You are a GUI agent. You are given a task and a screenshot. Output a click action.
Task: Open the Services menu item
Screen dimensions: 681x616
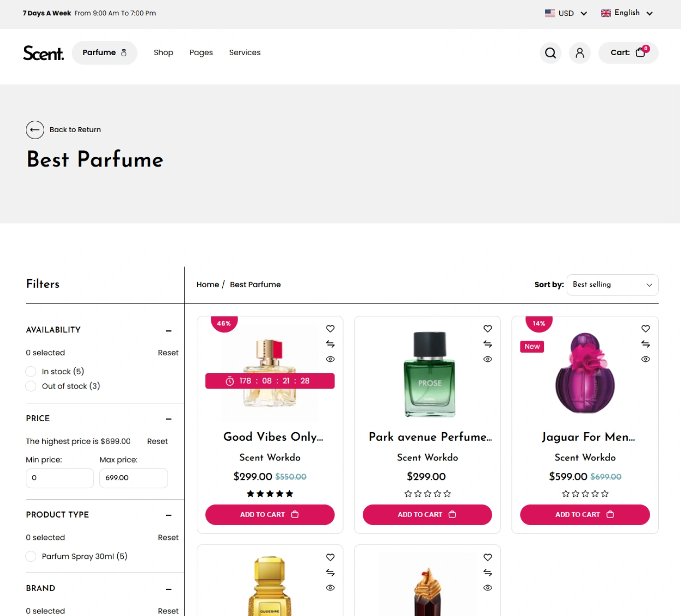245,53
